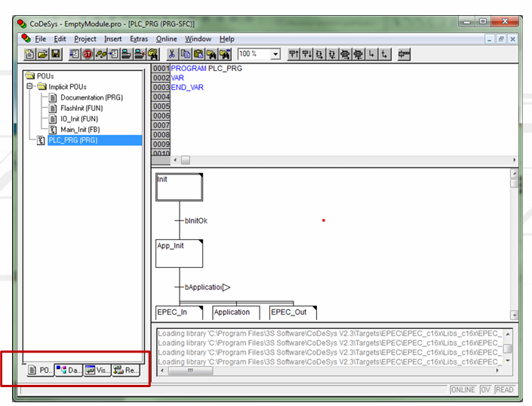Switch to the Data types tab
532x406 pixels.
69,370
